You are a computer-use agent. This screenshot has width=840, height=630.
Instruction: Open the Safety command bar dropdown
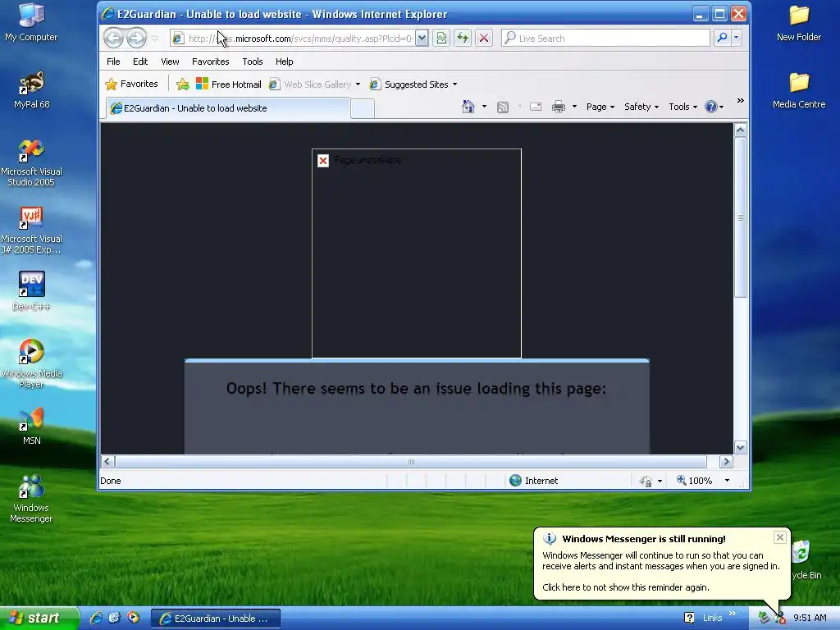click(x=641, y=107)
